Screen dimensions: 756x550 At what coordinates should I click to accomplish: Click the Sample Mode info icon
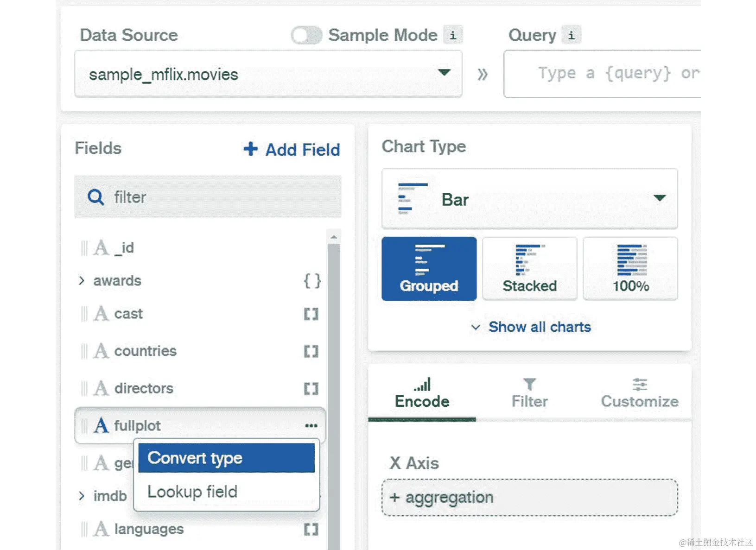[452, 35]
